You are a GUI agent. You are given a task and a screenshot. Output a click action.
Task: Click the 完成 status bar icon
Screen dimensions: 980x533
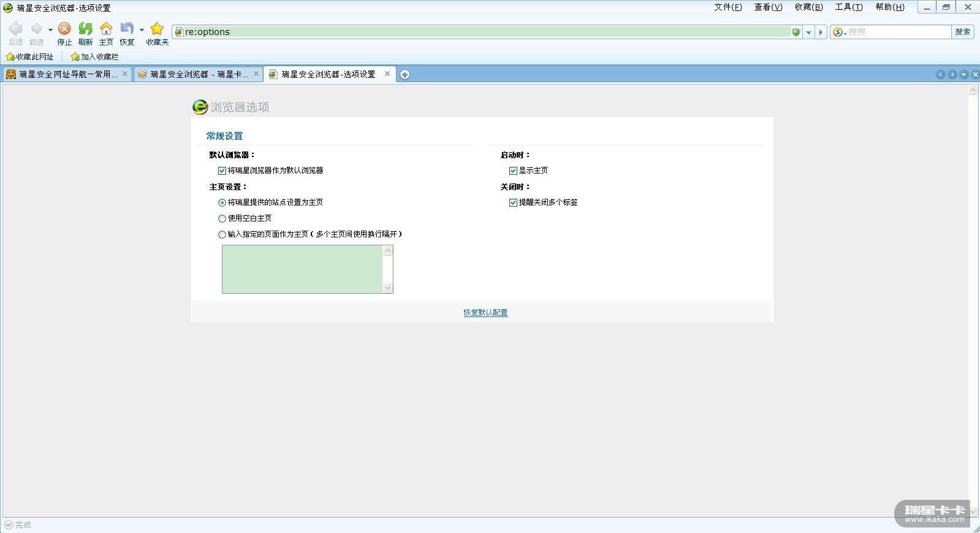[x=9, y=525]
